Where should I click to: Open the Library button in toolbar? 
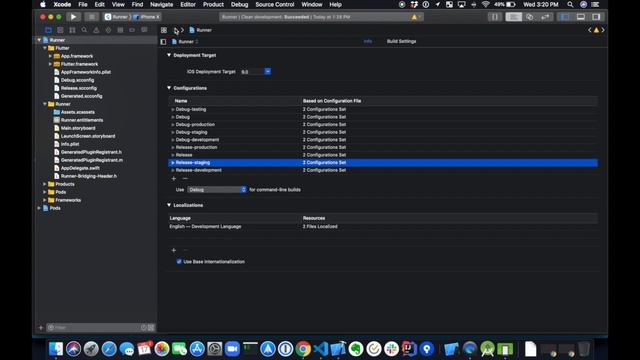(494, 17)
